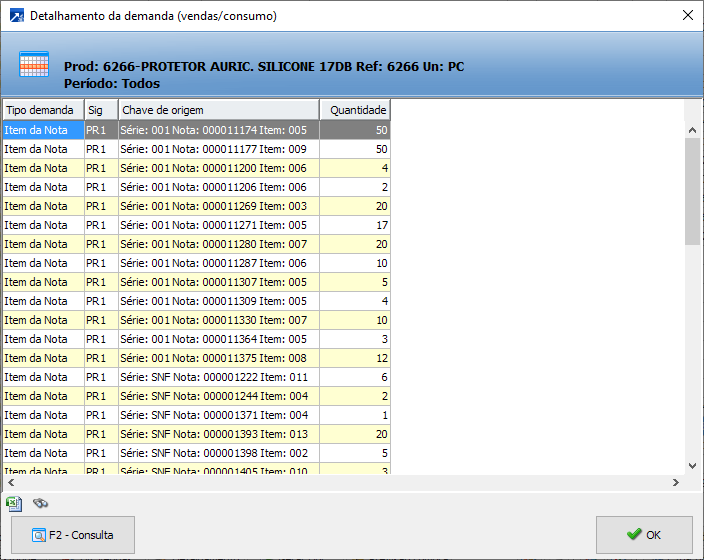Click the horizontal scrollbar left arrow
Viewport: 704px width, 560px height.
coord(11,483)
